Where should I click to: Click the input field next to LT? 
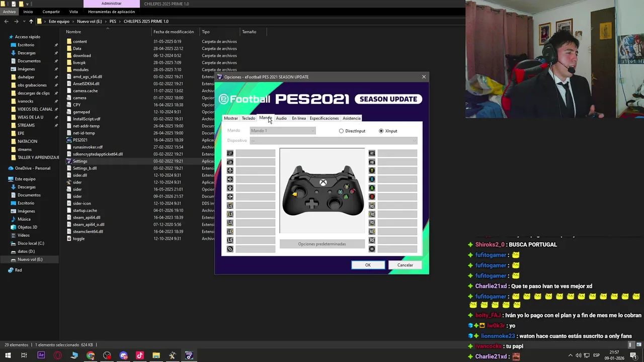pyautogui.click(x=256, y=153)
